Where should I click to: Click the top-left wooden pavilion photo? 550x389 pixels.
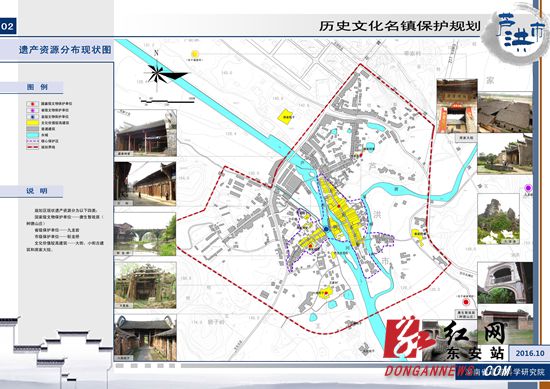click(145, 133)
